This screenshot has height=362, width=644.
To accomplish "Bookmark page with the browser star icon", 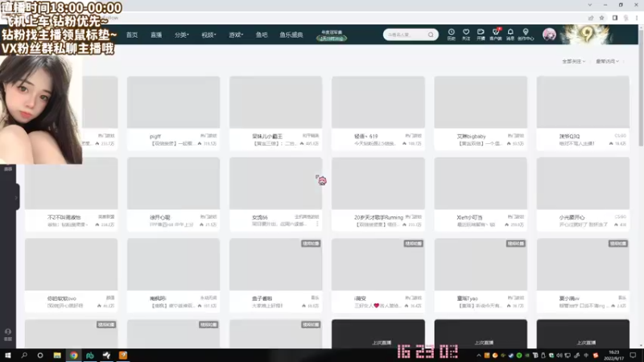I will tap(601, 18).
